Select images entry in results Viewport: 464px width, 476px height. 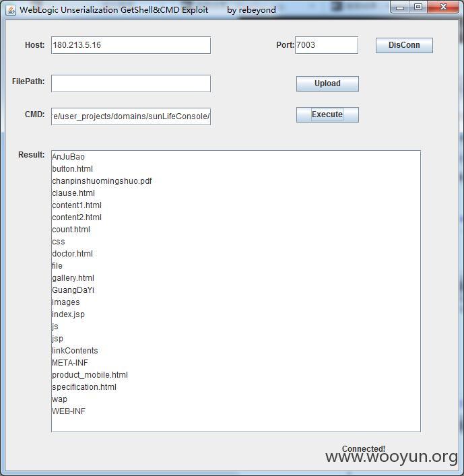pyautogui.click(x=66, y=302)
